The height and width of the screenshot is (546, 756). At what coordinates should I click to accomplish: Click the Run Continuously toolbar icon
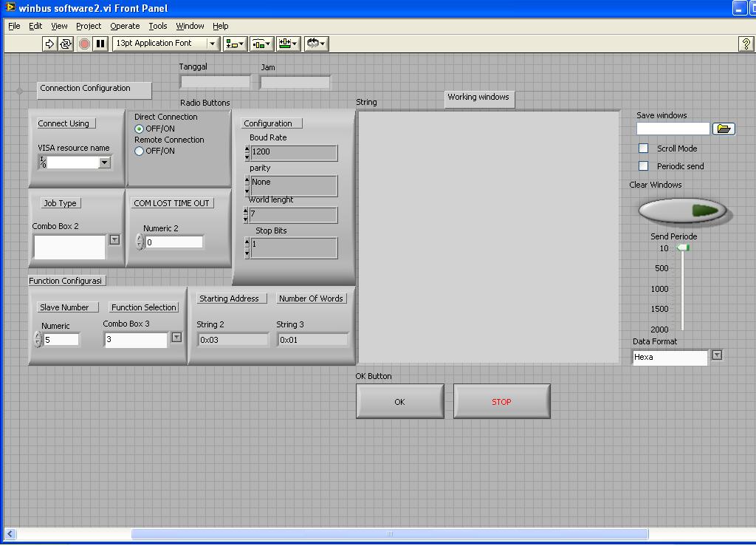pos(66,44)
